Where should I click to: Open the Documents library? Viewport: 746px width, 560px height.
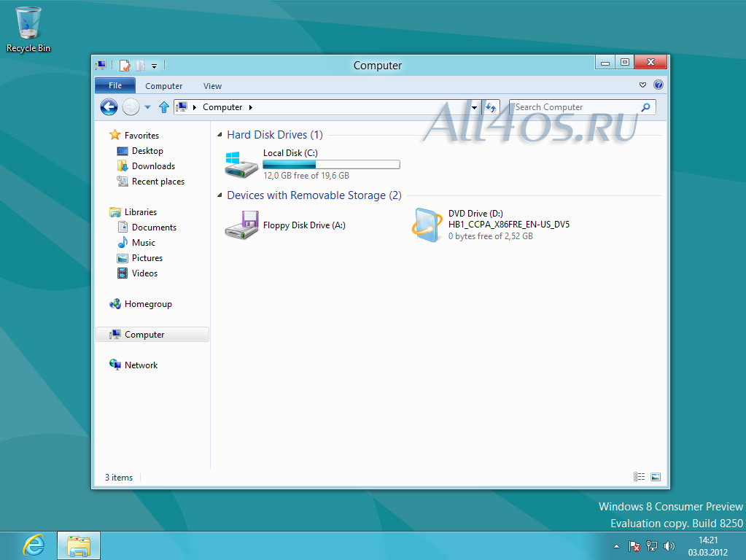[x=154, y=227]
